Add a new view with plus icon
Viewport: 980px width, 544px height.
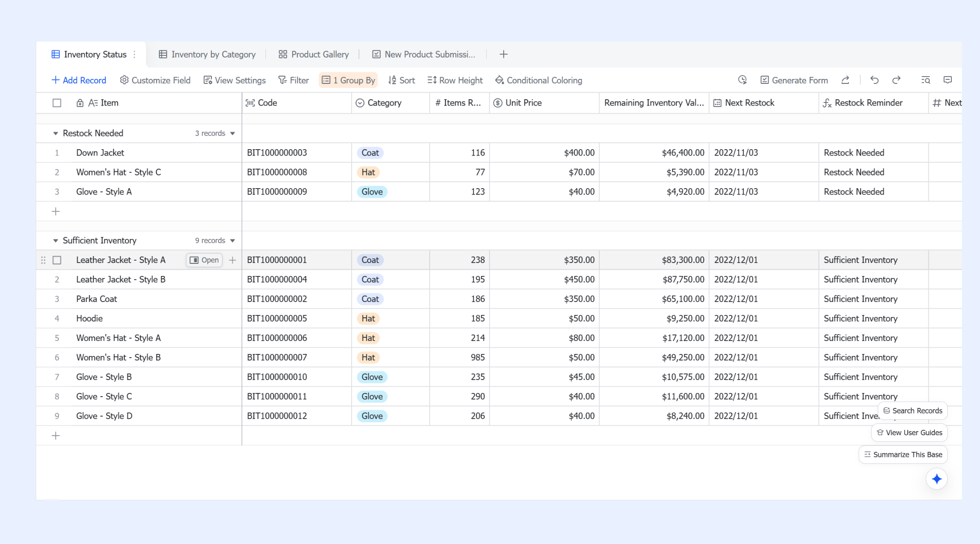(x=504, y=54)
